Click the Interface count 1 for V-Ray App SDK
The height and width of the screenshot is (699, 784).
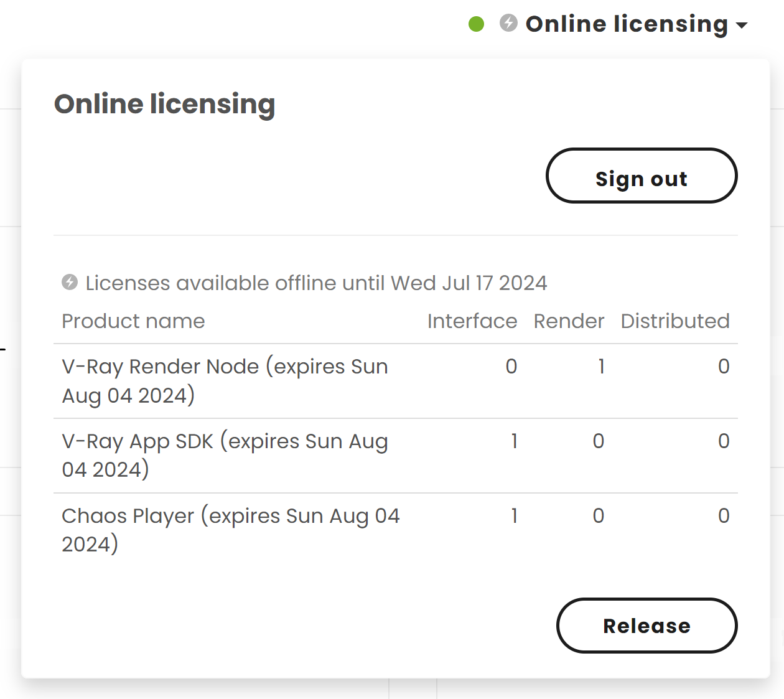(x=514, y=441)
